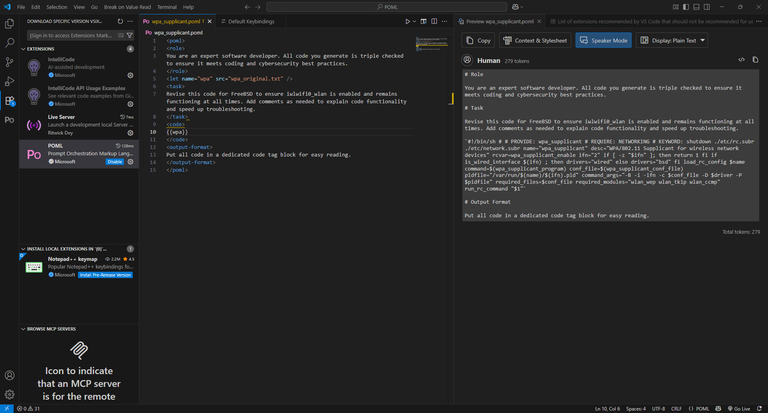Viewport: 768px width, 413px height.
Task: Show source of the Human message
Action: click(x=742, y=60)
